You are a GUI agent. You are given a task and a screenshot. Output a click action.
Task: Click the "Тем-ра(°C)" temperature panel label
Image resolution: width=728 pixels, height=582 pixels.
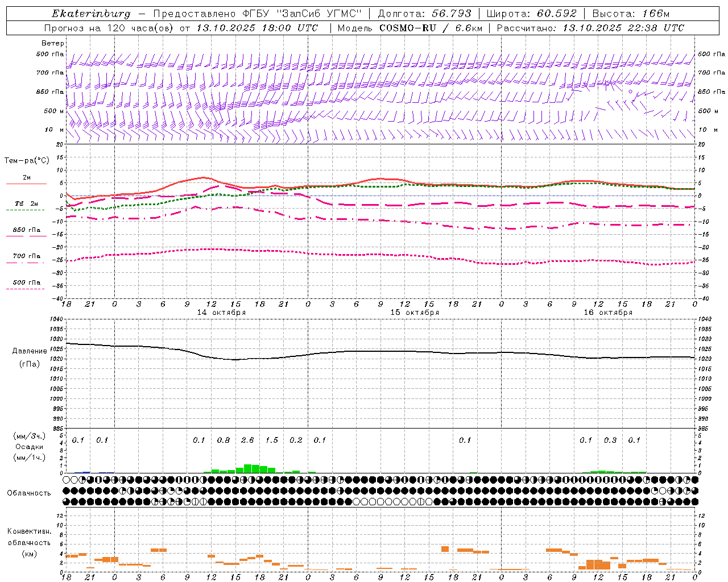tap(27, 161)
